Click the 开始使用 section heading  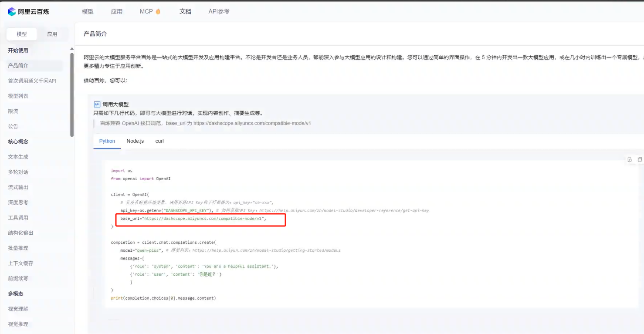click(x=18, y=51)
